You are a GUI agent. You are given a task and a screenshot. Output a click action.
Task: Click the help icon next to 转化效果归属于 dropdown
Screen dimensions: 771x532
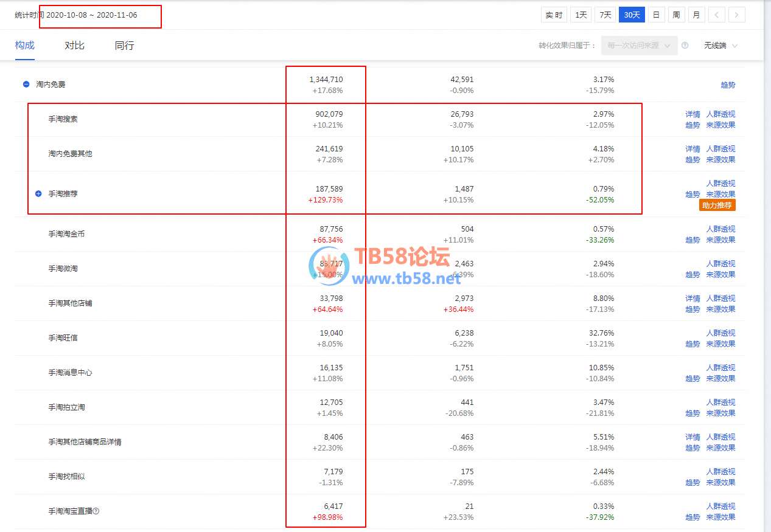click(685, 46)
